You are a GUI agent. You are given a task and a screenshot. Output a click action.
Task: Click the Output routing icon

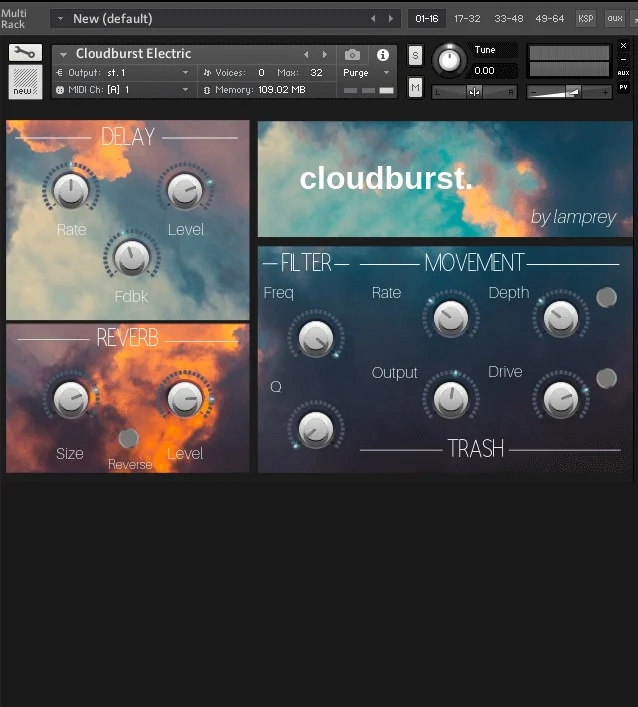(x=59, y=72)
